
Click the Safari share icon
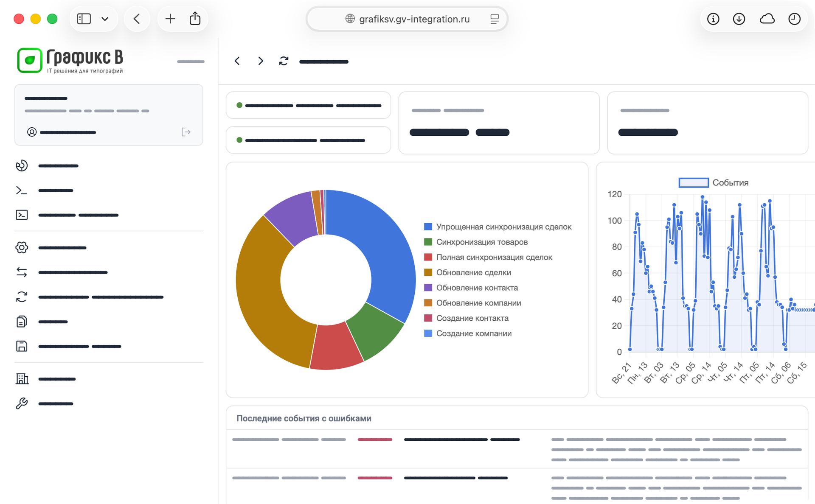(195, 18)
